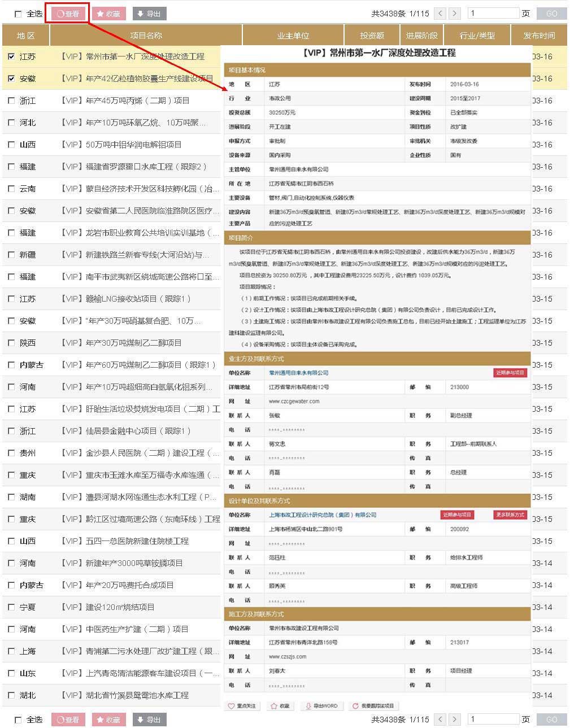Click the 行业/类型 column header
Image resolution: width=570 pixels, height=728 pixels.
tap(477, 36)
